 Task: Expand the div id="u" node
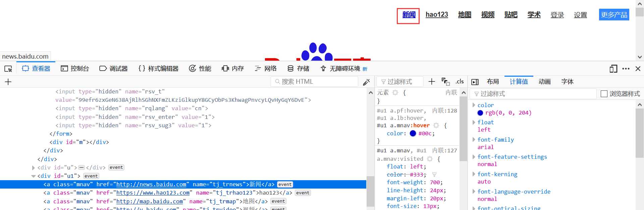tap(33, 167)
